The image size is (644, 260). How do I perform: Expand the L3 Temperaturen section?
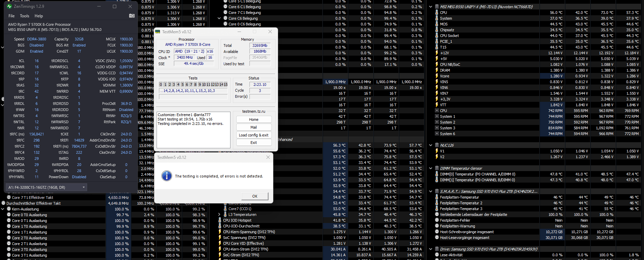pyautogui.click(x=219, y=215)
